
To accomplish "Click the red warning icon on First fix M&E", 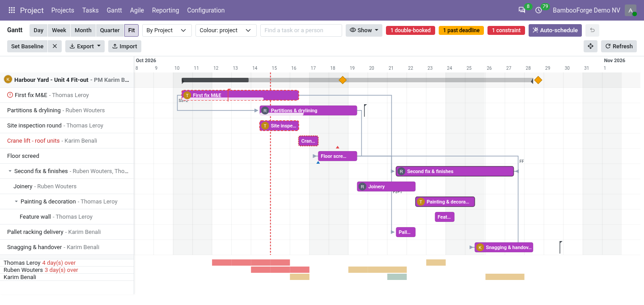I will (x=10, y=95).
